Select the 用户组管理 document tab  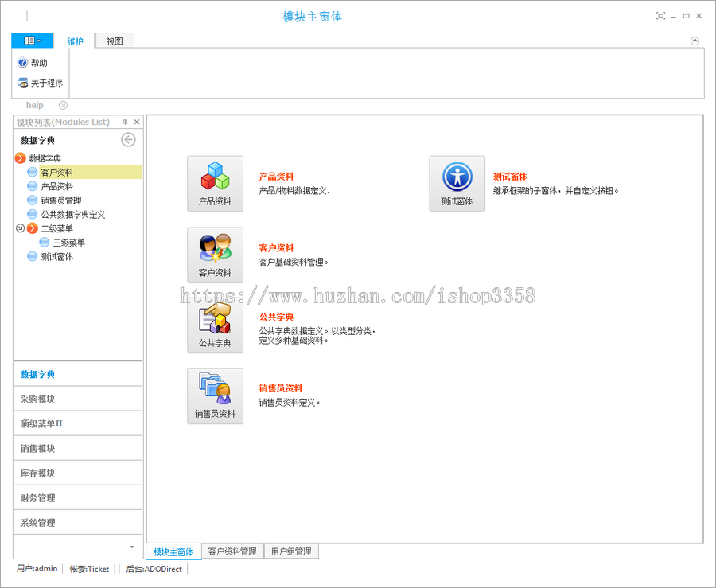pyautogui.click(x=291, y=551)
